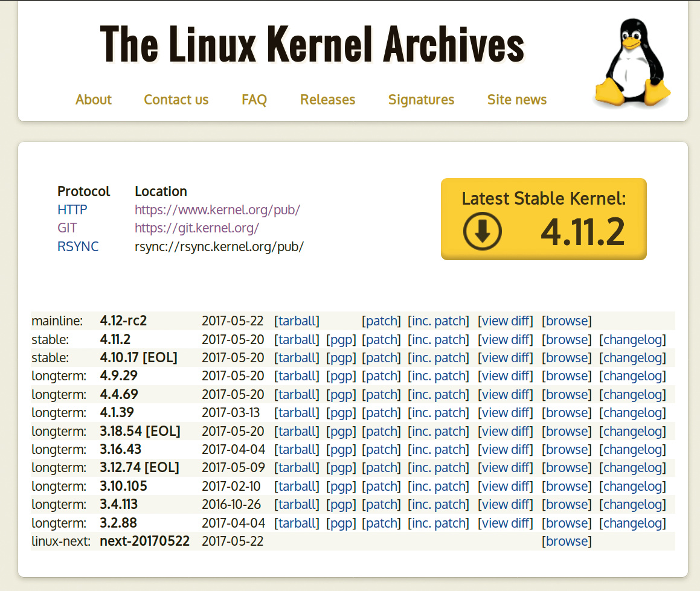Open the Signatures page
Image resolution: width=700 pixels, height=591 pixels.
(x=421, y=100)
